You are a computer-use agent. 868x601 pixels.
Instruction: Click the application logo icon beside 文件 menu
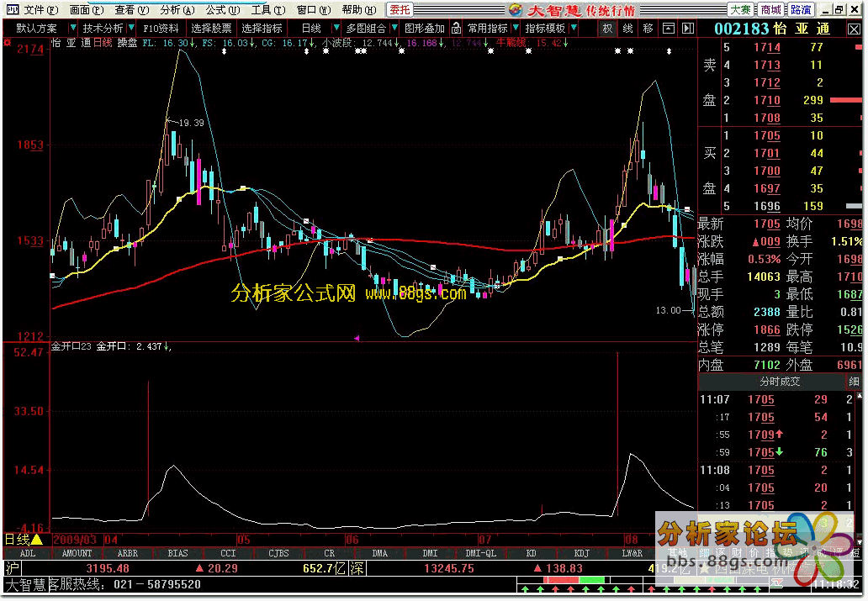coord(12,9)
